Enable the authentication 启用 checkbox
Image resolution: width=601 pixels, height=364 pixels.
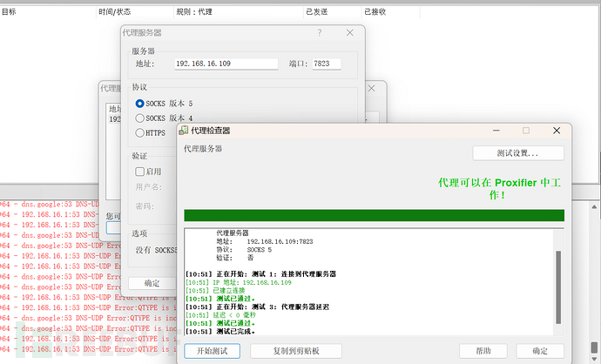pos(140,172)
